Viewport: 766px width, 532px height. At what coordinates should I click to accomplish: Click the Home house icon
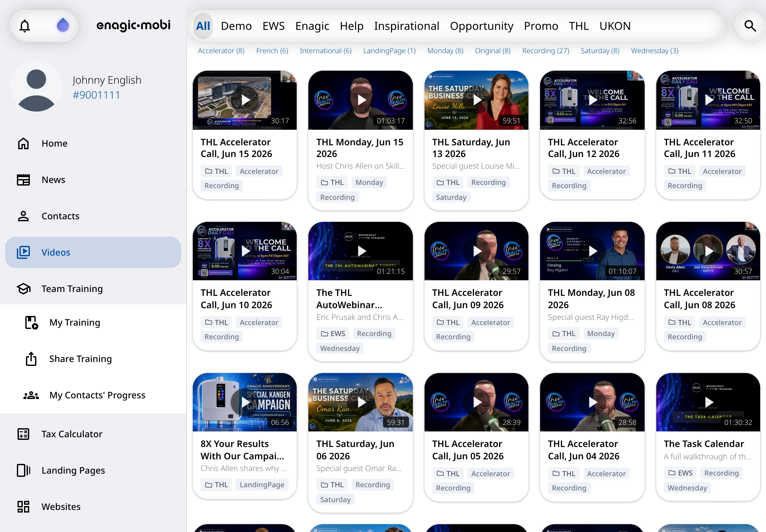(x=23, y=143)
